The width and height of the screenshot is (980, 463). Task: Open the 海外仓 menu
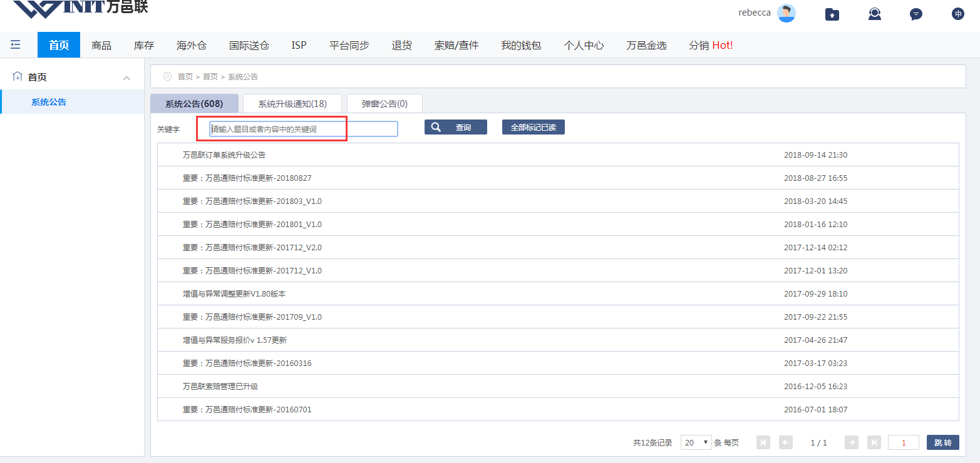pos(192,45)
